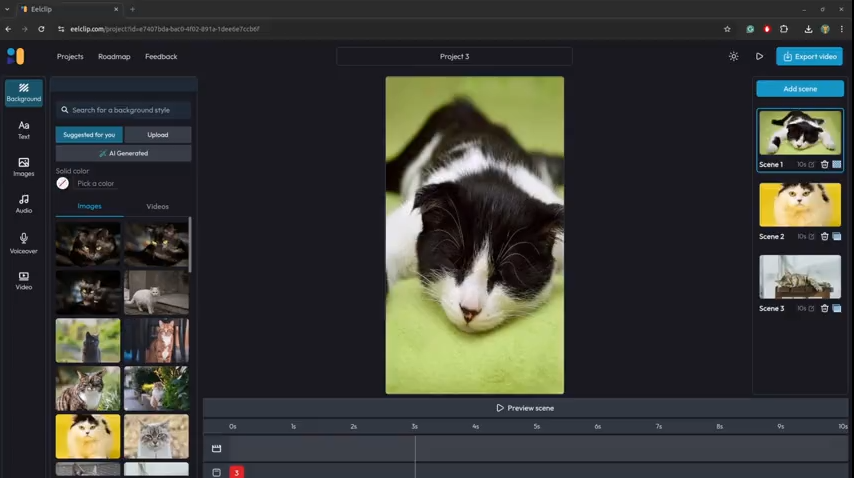
Task: Click Preview scene button
Action: tap(525, 408)
